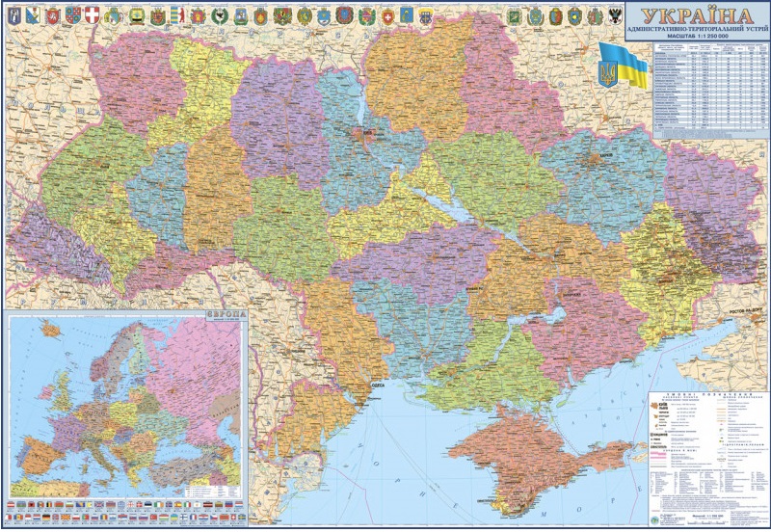Click the Ukrainian flag with trident emblem
771x532 pixels.
[622, 66]
